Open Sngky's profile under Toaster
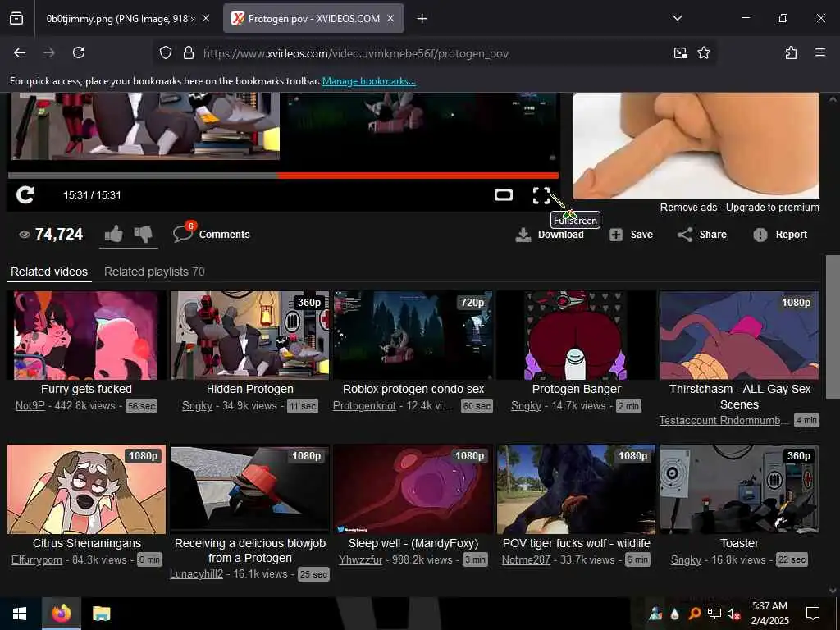Viewport: 840px width, 630px height. click(x=686, y=559)
